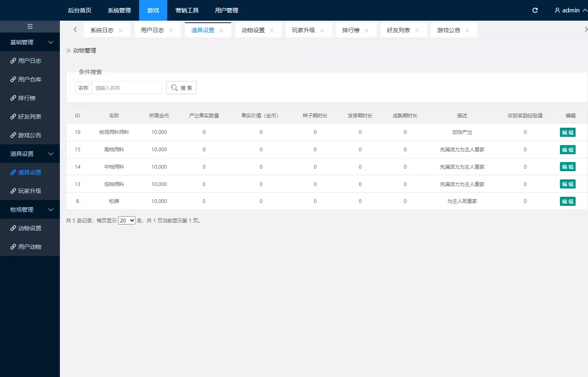
Task: Switch to the 玩家升级 tab
Action: click(x=303, y=30)
